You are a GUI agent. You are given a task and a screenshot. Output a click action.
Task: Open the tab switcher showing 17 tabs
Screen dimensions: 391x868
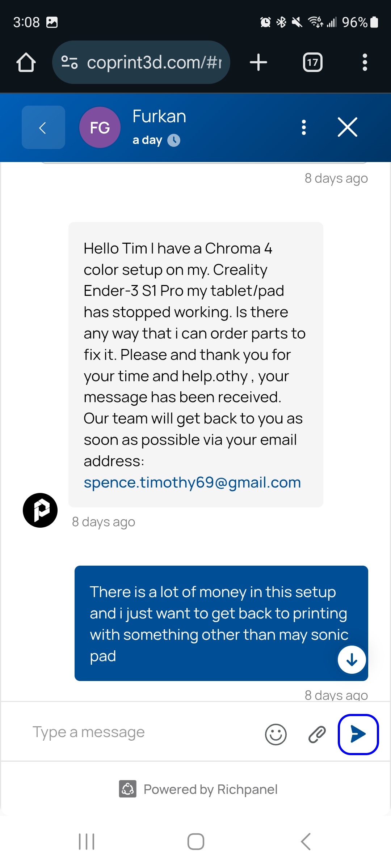312,62
